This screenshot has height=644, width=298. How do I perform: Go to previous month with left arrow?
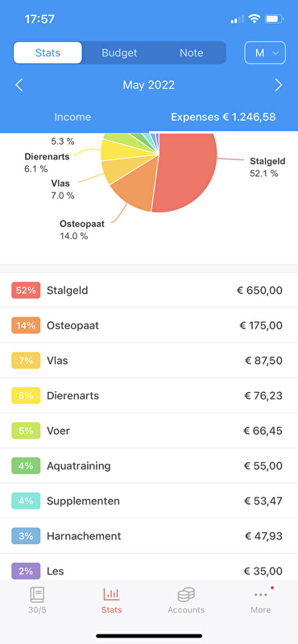point(19,85)
